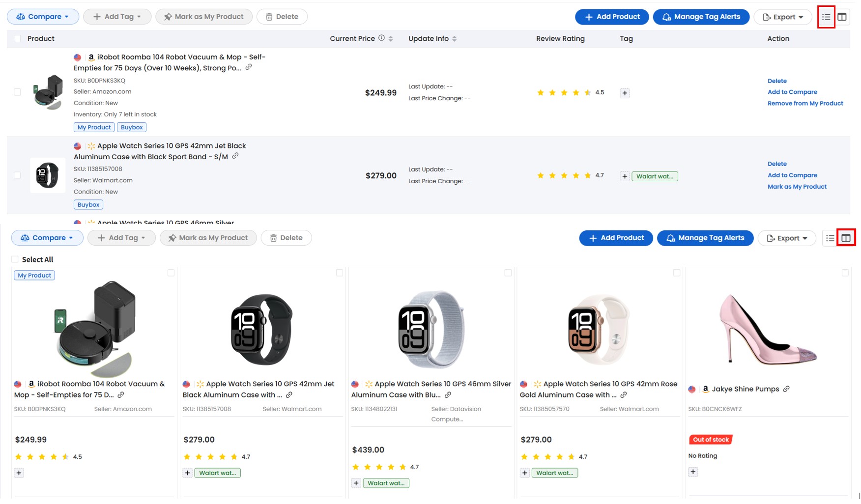Click the Walart wat... tag in list row

coord(655,176)
